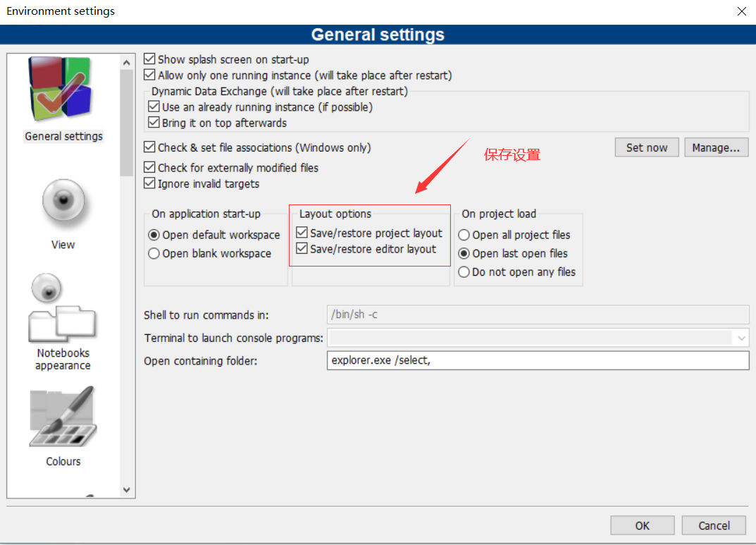Confirm settings with OK button

(x=643, y=525)
